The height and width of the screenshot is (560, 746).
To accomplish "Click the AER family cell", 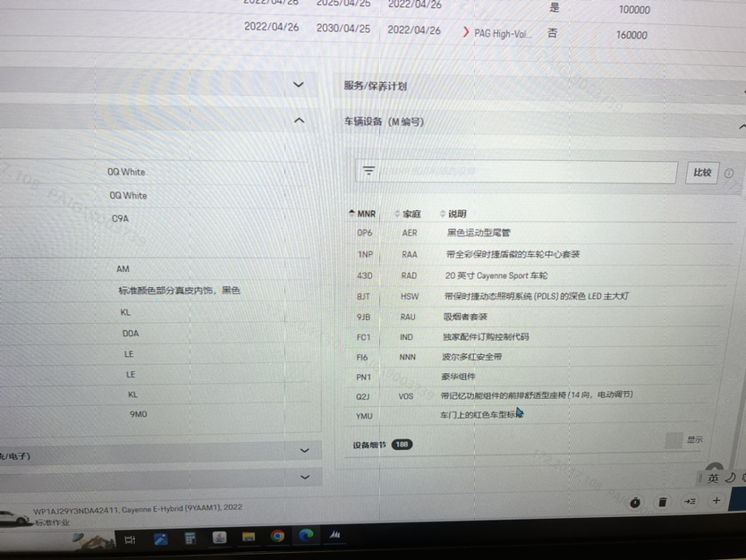I will pos(410,233).
